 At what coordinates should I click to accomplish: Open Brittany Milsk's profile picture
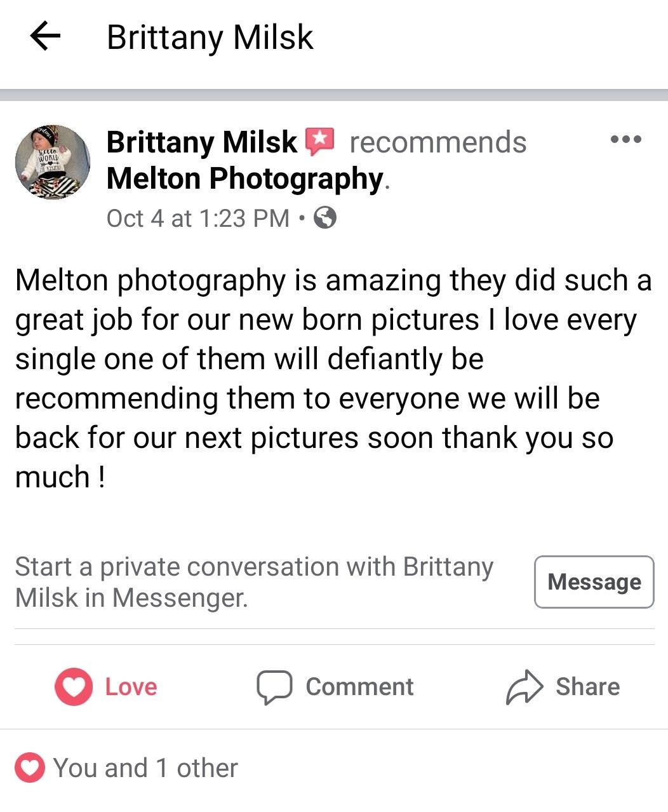pos(53,162)
